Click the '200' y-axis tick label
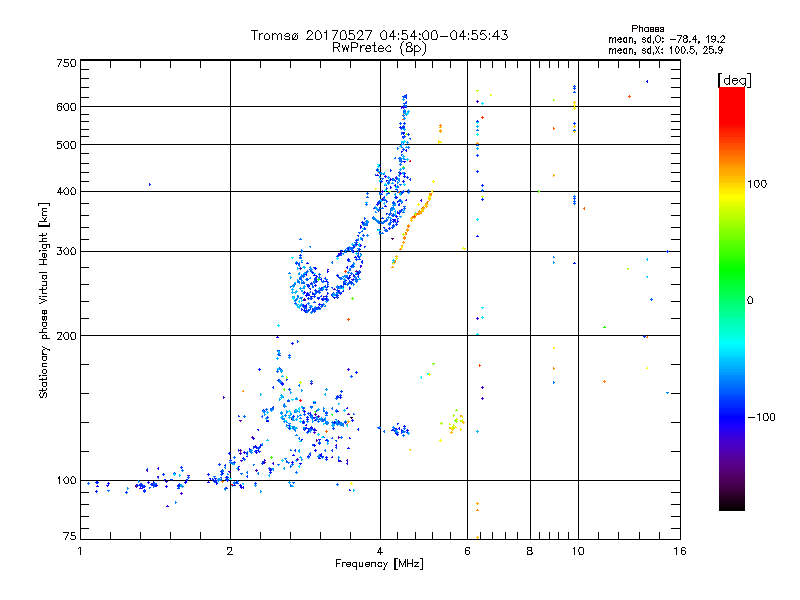The image size is (800, 600). 66,336
